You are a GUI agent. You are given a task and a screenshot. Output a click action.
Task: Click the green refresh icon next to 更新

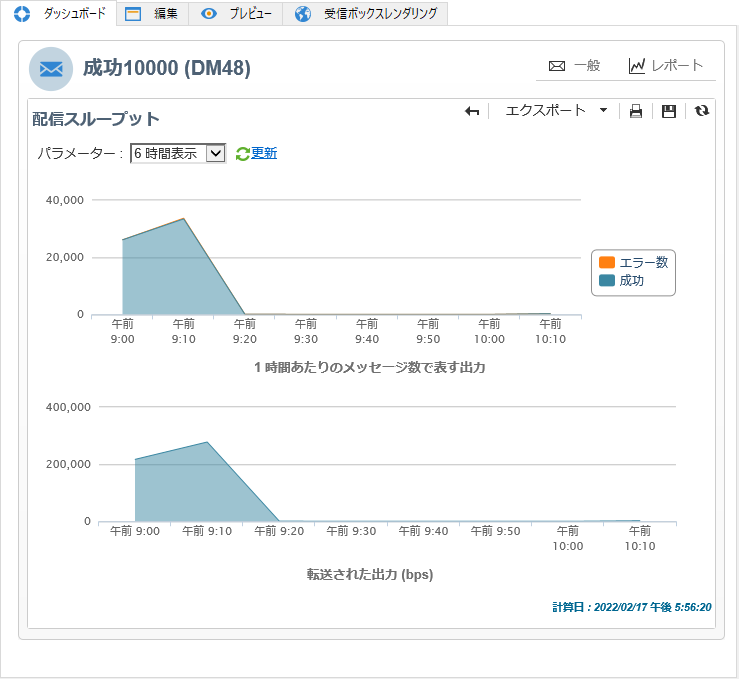[242, 154]
